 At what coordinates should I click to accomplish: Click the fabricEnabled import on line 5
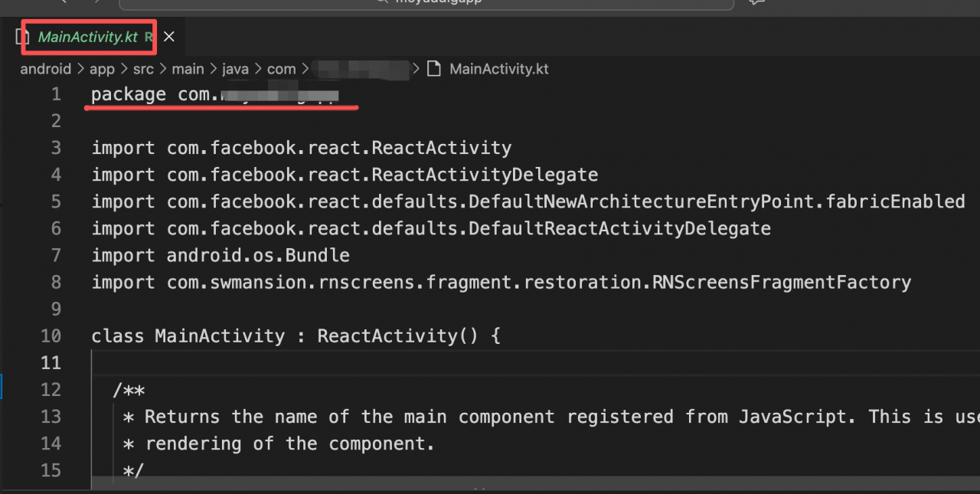[528, 201]
